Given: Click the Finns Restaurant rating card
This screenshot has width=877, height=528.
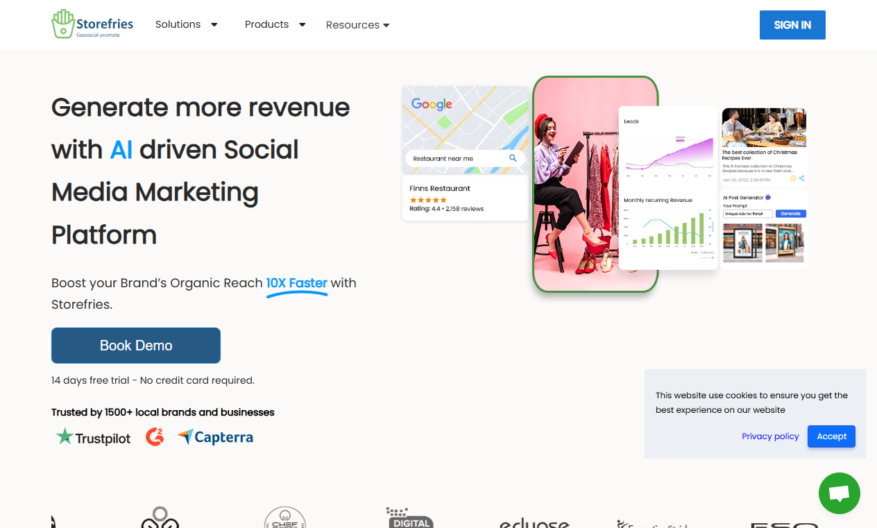Looking at the screenshot, I should 465,198.
